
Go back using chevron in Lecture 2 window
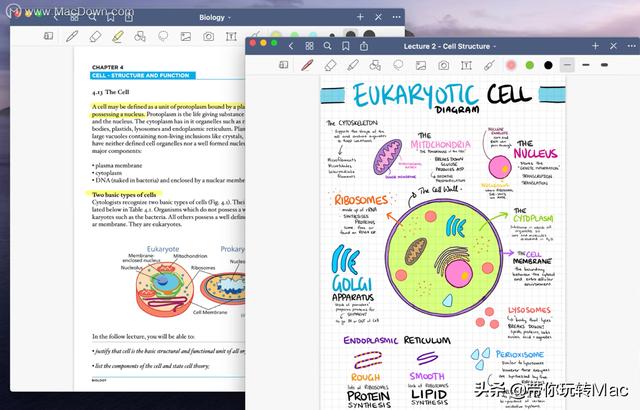[291, 46]
